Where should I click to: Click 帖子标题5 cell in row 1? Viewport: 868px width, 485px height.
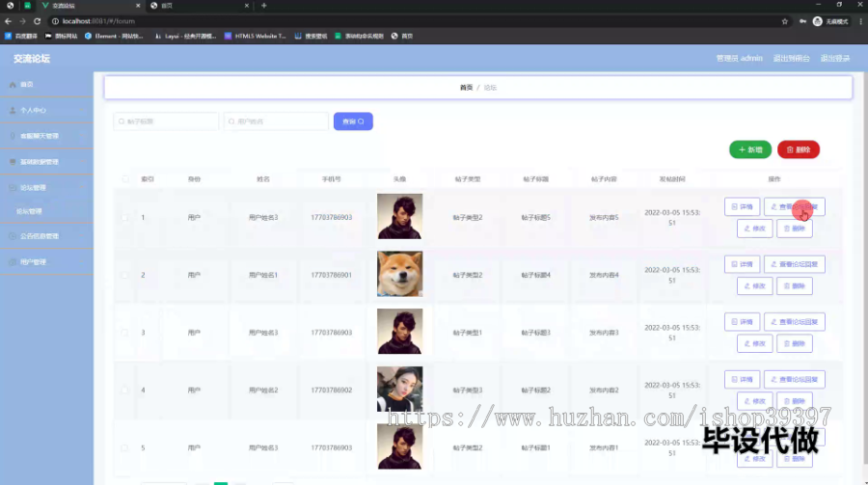[535, 218]
